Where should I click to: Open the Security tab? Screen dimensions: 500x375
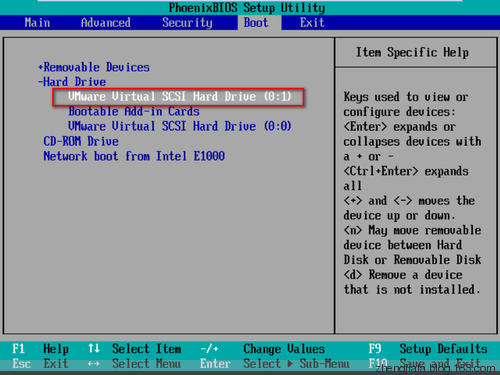(x=187, y=23)
